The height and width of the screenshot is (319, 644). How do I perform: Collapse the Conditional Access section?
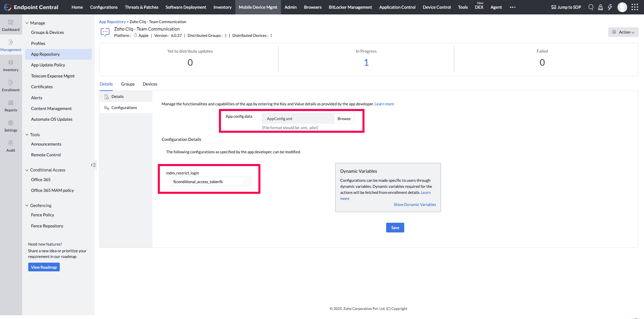(x=27, y=170)
